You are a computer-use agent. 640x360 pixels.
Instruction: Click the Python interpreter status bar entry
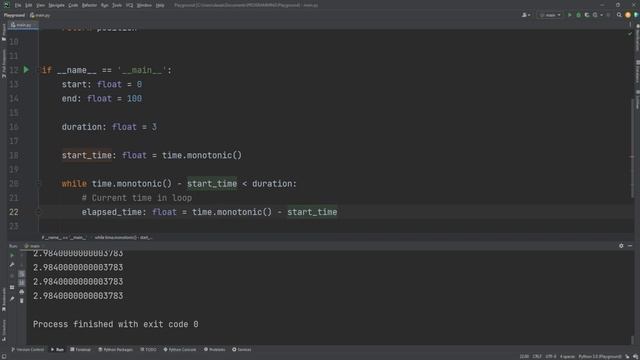click(600, 356)
